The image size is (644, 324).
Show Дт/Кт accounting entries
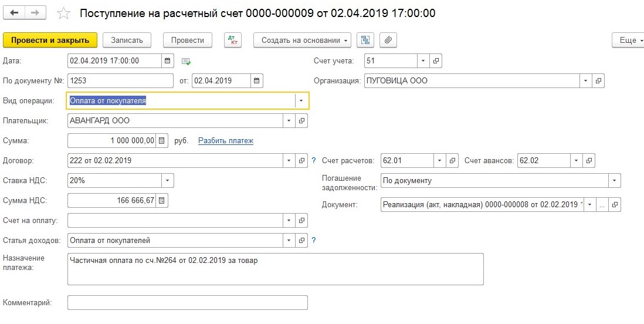(x=233, y=40)
